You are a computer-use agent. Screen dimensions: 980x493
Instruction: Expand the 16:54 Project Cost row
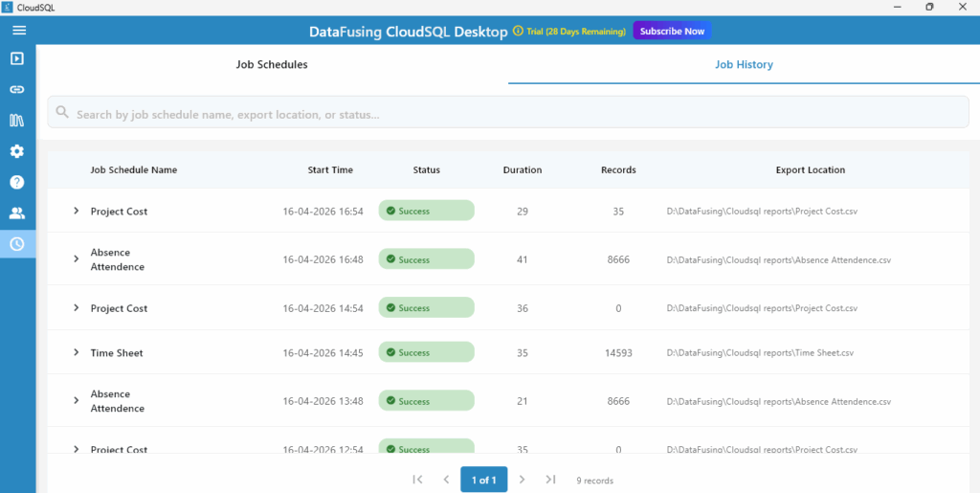pyautogui.click(x=77, y=211)
